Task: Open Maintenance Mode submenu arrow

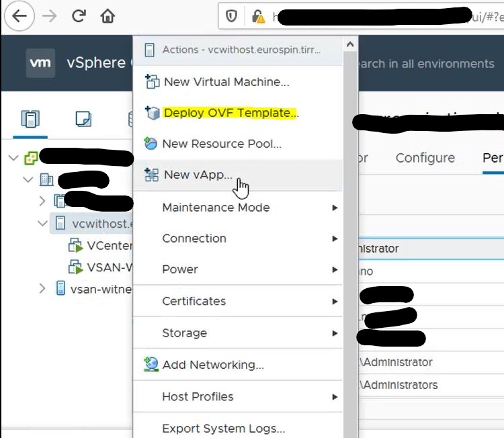Action: click(335, 208)
